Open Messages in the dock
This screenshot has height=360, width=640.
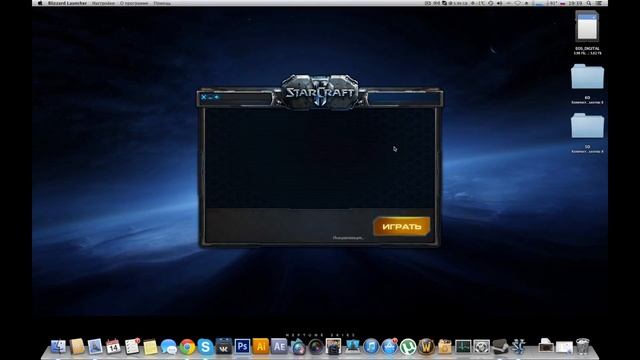click(169, 347)
